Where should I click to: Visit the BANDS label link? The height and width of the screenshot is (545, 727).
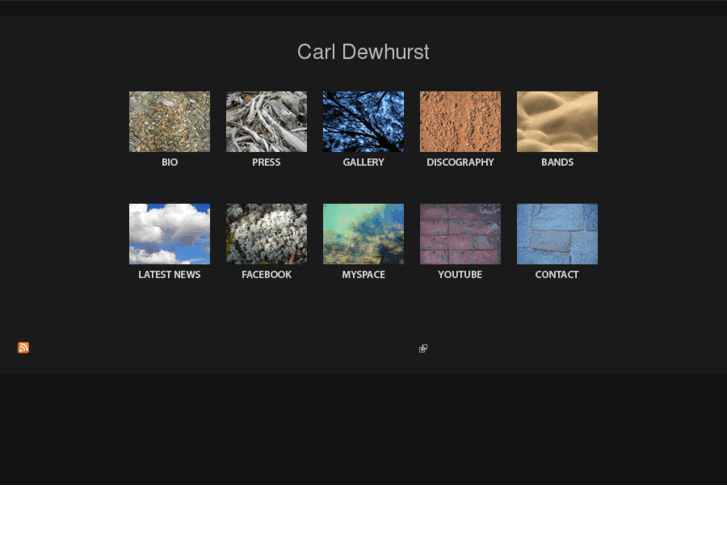[557, 162]
